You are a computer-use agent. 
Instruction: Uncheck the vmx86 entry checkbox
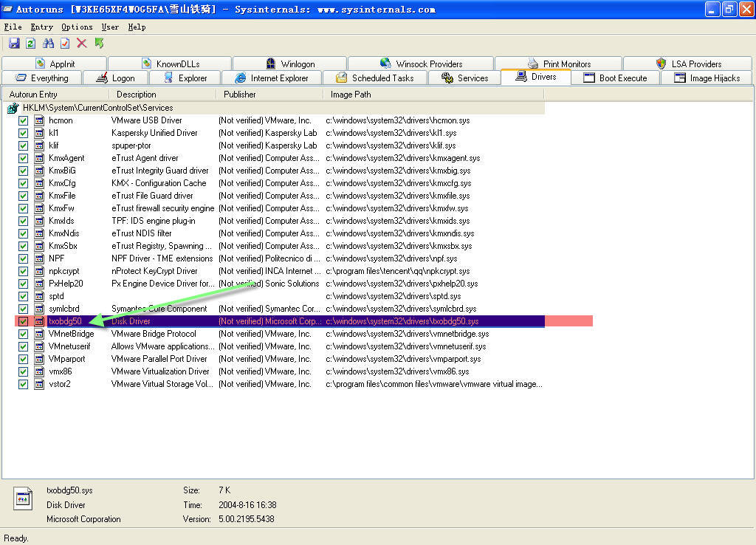[23, 371]
